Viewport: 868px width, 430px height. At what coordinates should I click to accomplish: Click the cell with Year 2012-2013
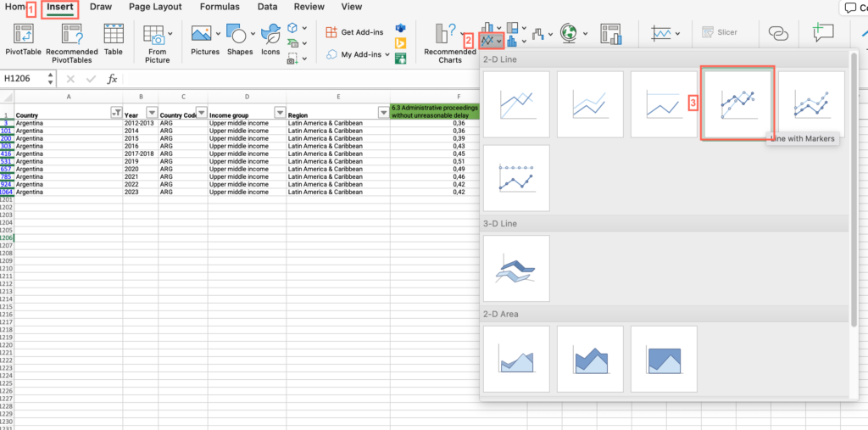tap(141, 123)
